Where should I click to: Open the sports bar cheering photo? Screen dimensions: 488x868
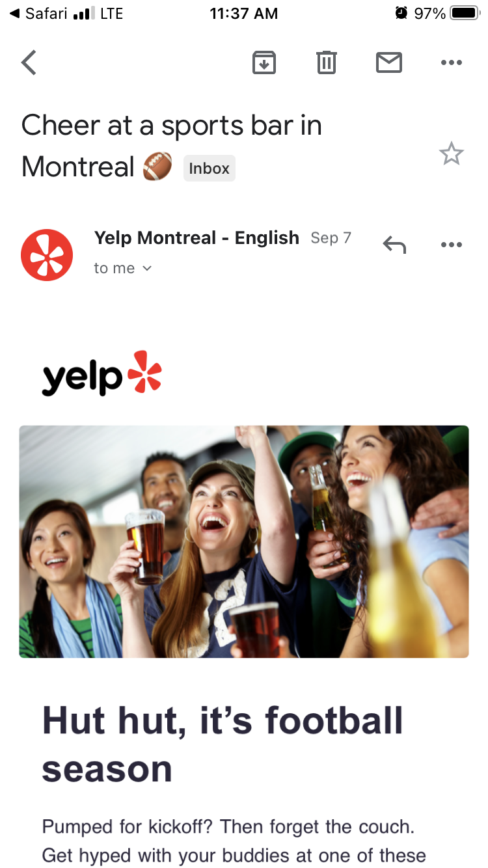[x=244, y=541]
